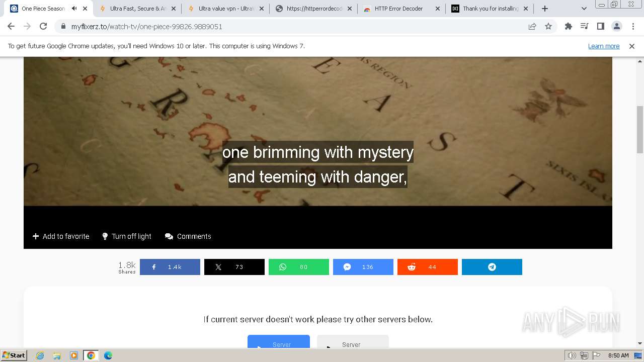The height and width of the screenshot is (362, 644).
Task: Switch to the Ultra Fast, Secure tab
Action: [x=138, y=9]
